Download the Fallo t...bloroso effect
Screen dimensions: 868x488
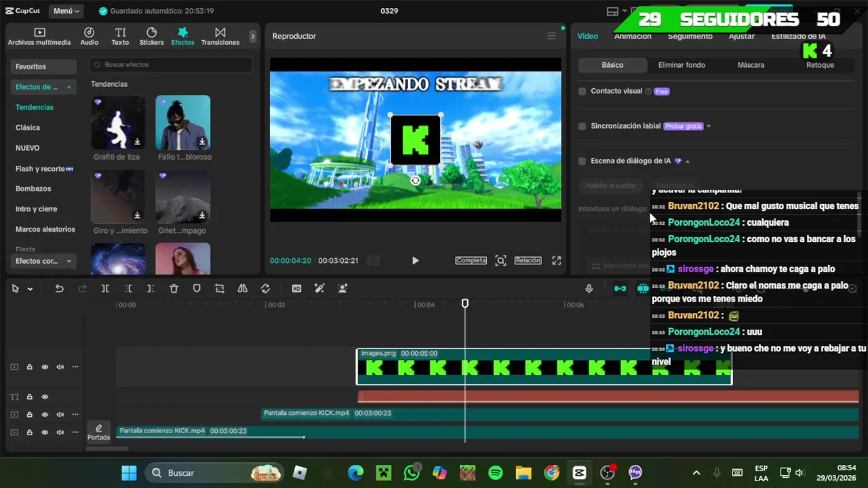point(202,142)
